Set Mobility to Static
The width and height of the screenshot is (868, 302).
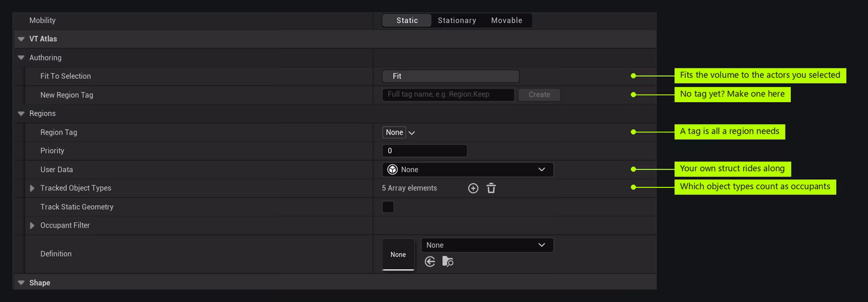tap(407, 21)
